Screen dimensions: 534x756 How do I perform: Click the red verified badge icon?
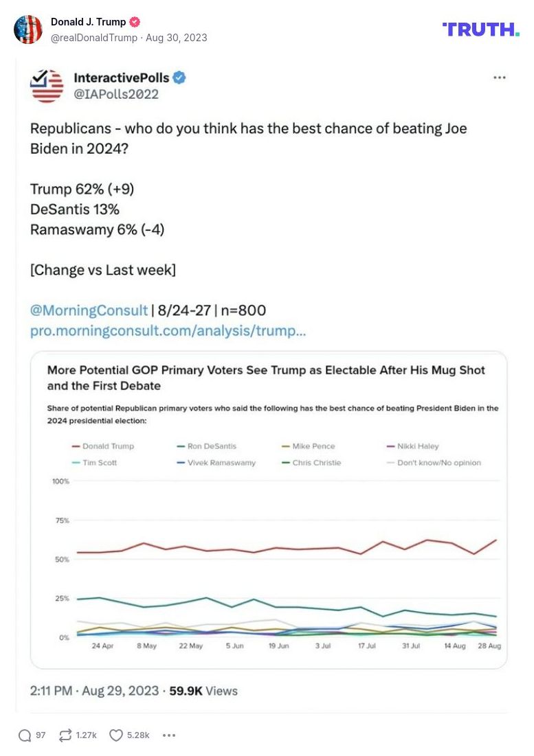click(x=135, y=22)
